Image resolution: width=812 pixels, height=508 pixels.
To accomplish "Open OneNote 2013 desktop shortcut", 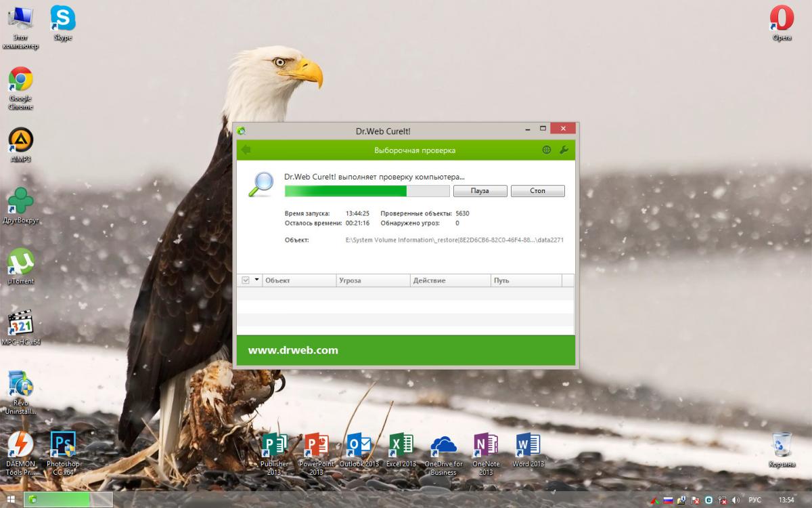I will click(x=486, y=453).
